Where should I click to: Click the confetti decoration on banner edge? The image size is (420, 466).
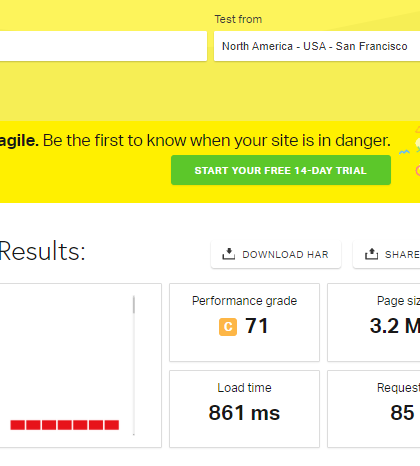(412, 152)
